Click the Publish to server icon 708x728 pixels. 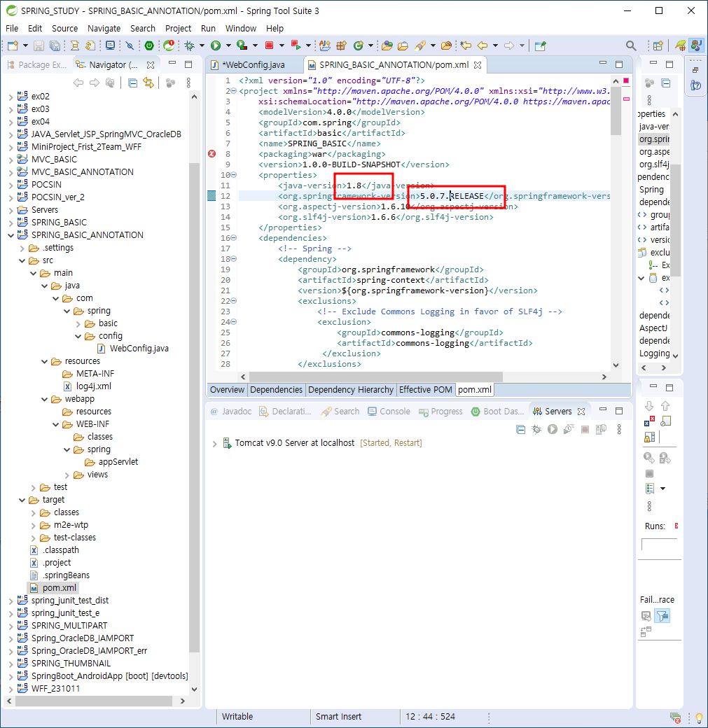click(601, 430)
